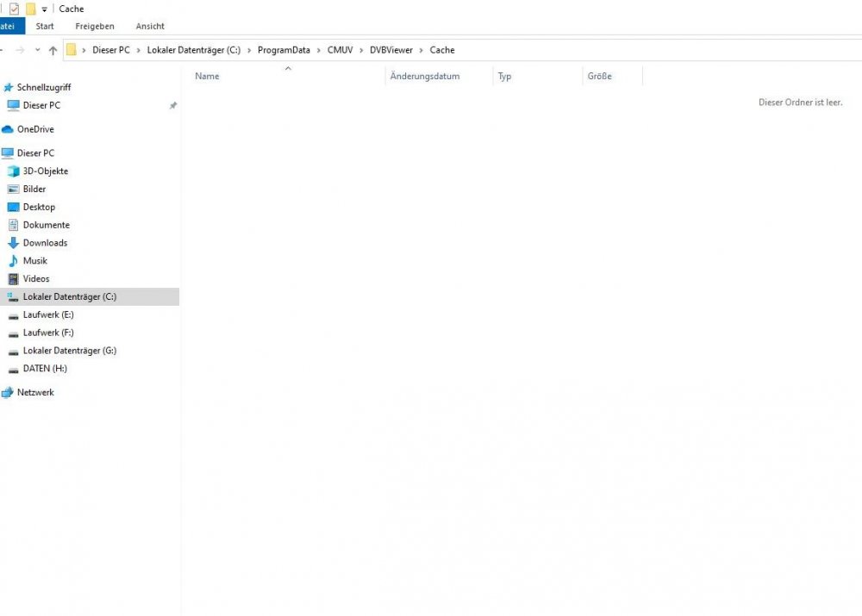This screenshot has width=862, height=616.
Task: Go up one folder level with up arrow
Action: (53, 51)
